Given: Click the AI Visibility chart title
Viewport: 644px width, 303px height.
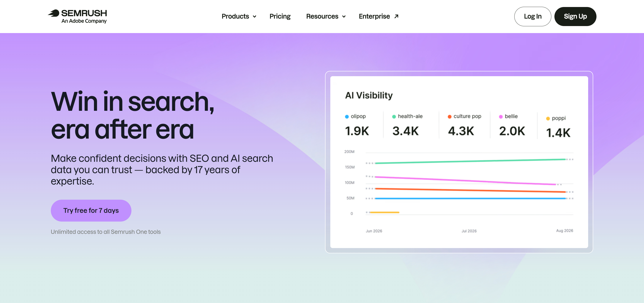Looking at the screenshot, I should point(369,95).
